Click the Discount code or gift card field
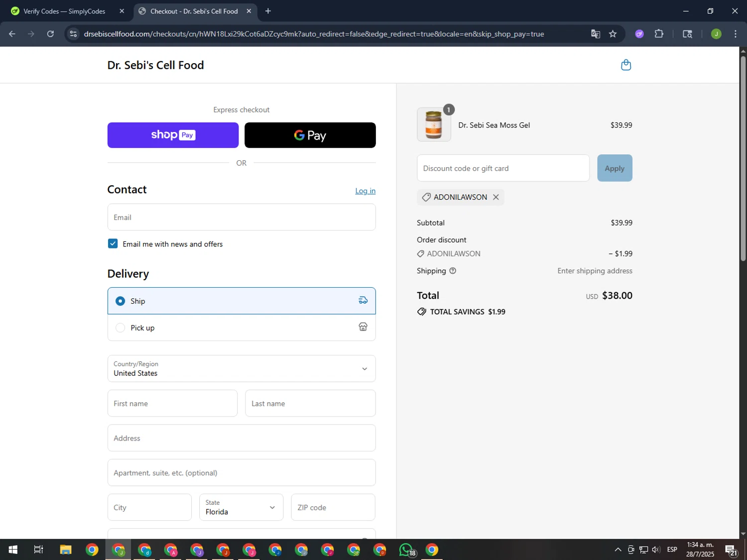This screenshot has width=747, height=560. (503, 168)
